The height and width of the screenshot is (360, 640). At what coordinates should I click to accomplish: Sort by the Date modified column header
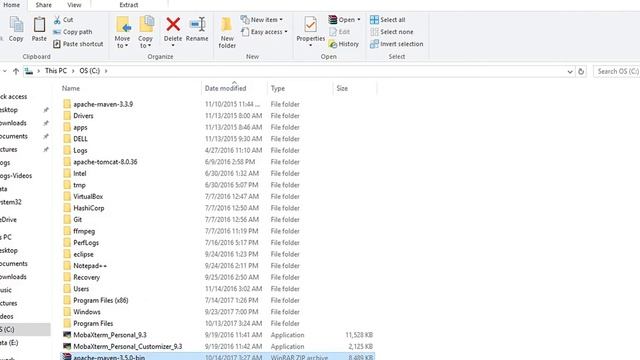click(225, 88)
